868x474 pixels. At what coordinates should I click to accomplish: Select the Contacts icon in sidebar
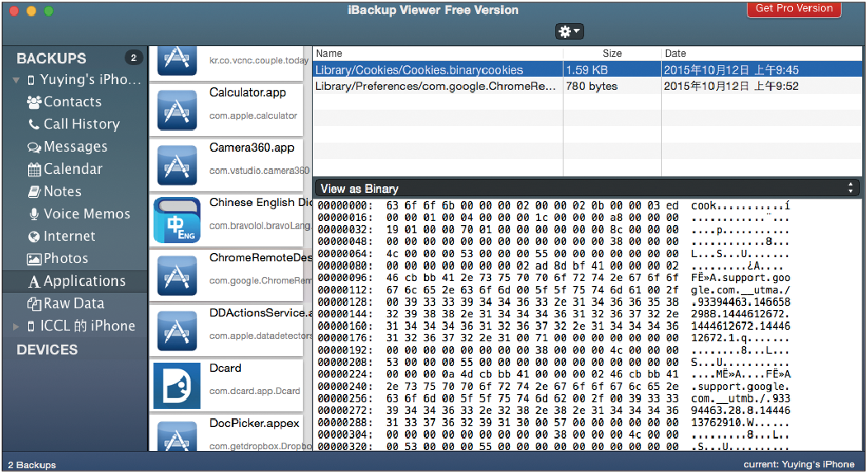(35, 102)
